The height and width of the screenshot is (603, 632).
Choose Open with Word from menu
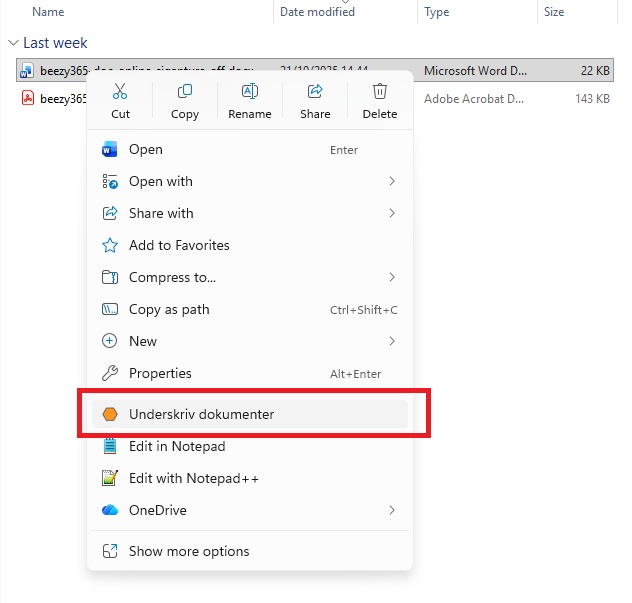(146, 149)
